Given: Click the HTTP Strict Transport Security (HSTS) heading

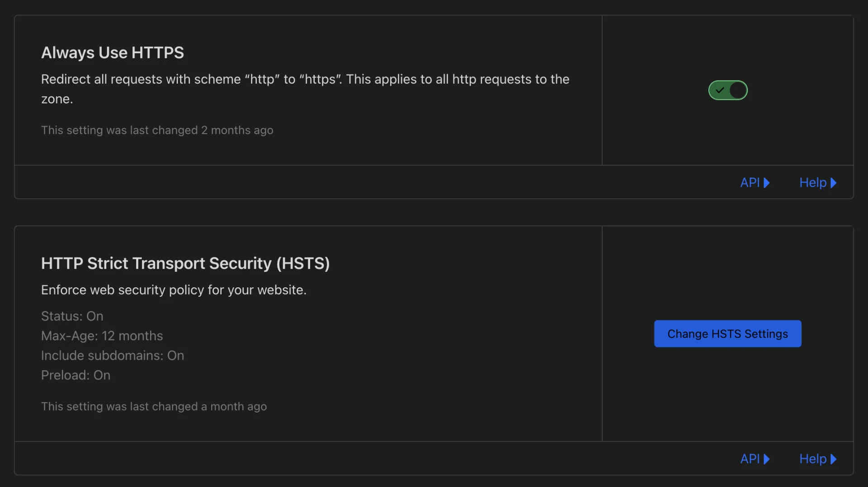Looking at the screenshot, I should pyautogui.click(x=185, y=263).
